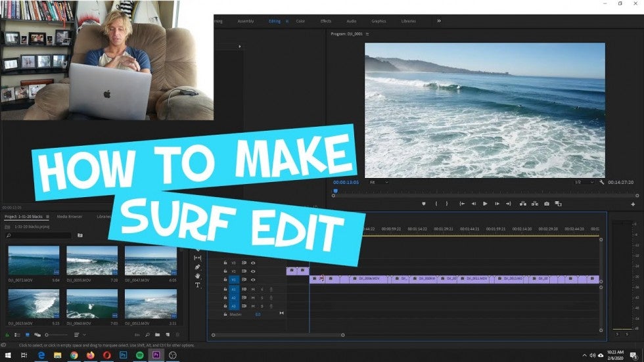This screenshot has width=644, height=362.
Task: Select the Hand tool
Action: [198, 276]
